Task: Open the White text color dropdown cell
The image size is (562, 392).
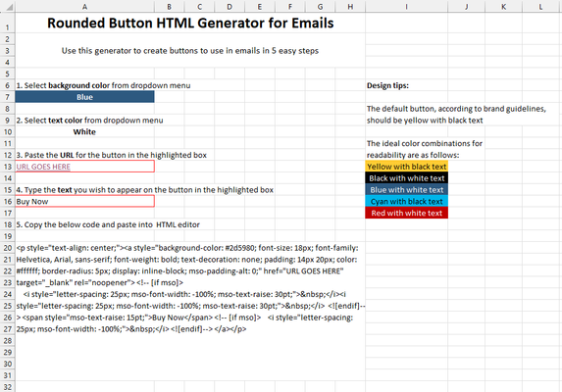Action: pos(84,131)
